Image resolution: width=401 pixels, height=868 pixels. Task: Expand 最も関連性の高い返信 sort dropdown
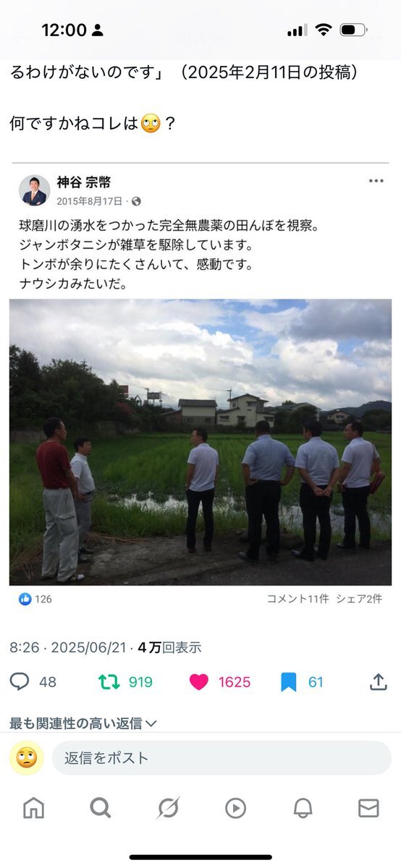83,723
